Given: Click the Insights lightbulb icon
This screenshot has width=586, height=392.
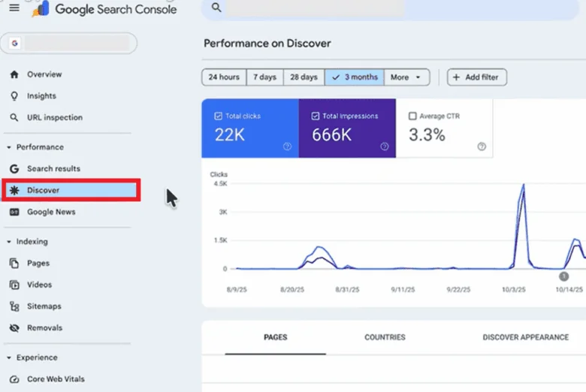Looking at the screenshot, I should (14, 96).
